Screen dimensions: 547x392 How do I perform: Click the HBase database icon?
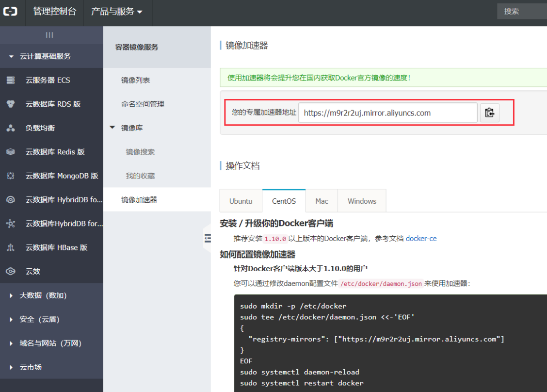(11, 247)
